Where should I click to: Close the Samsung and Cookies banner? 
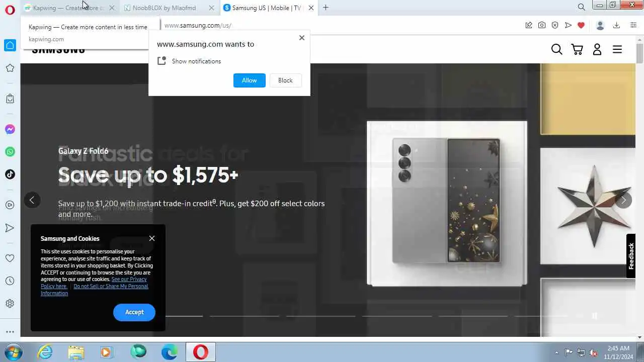click(152, 238)
